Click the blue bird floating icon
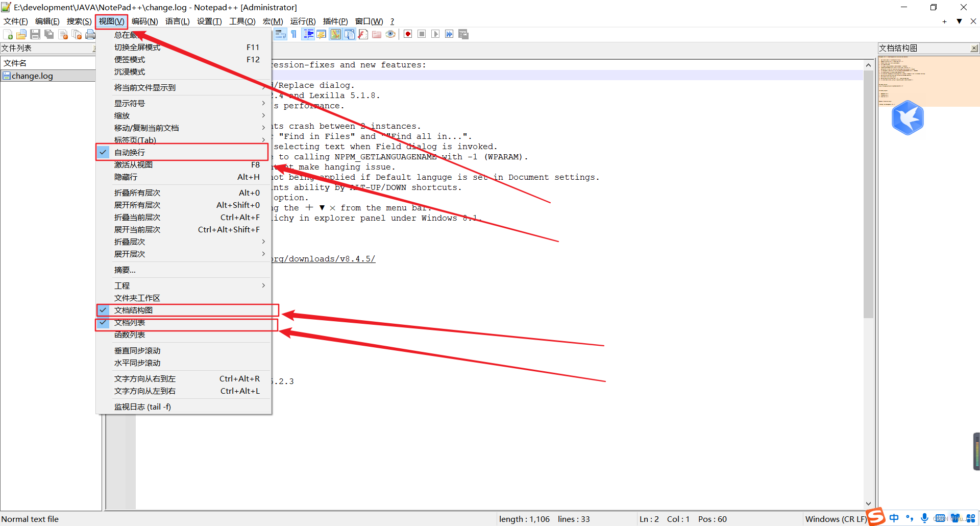 [908, 118]
